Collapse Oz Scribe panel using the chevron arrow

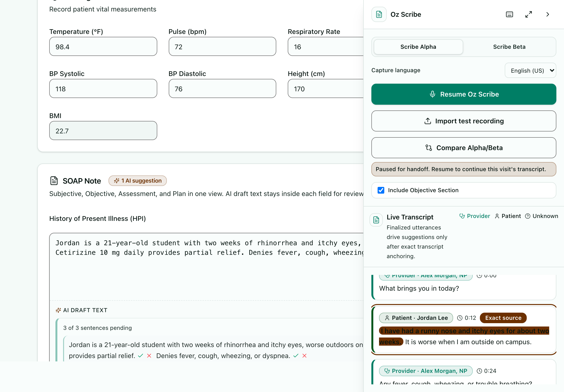tap(548, 15)
